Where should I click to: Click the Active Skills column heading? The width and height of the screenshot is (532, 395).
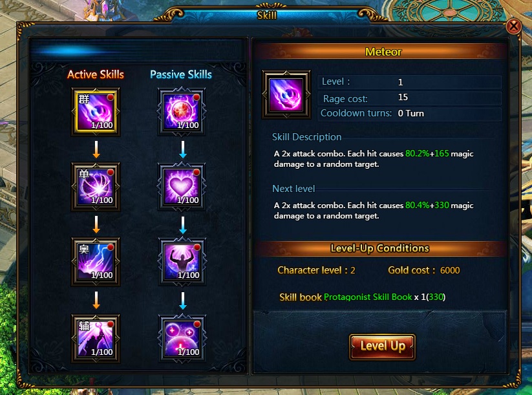(95, 74)
